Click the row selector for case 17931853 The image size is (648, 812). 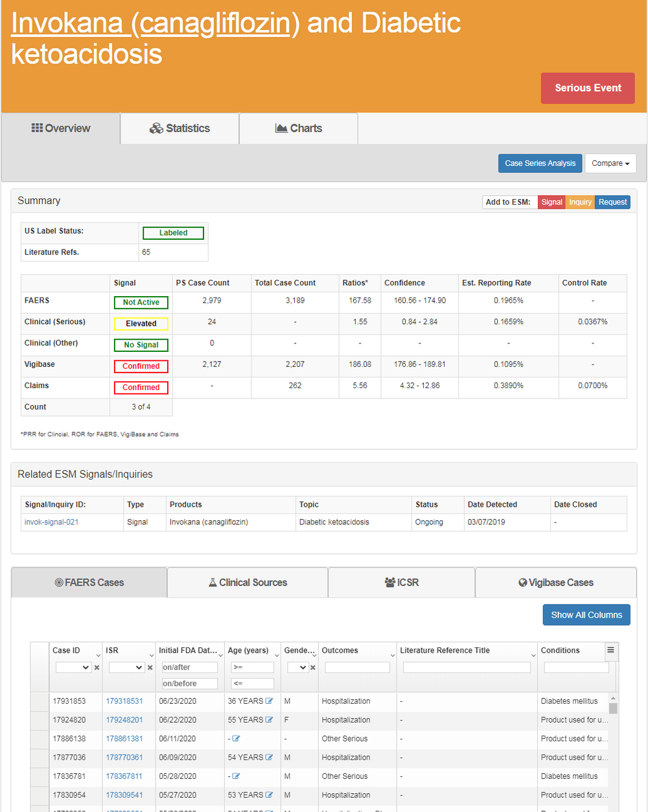[x=40, y=701]
